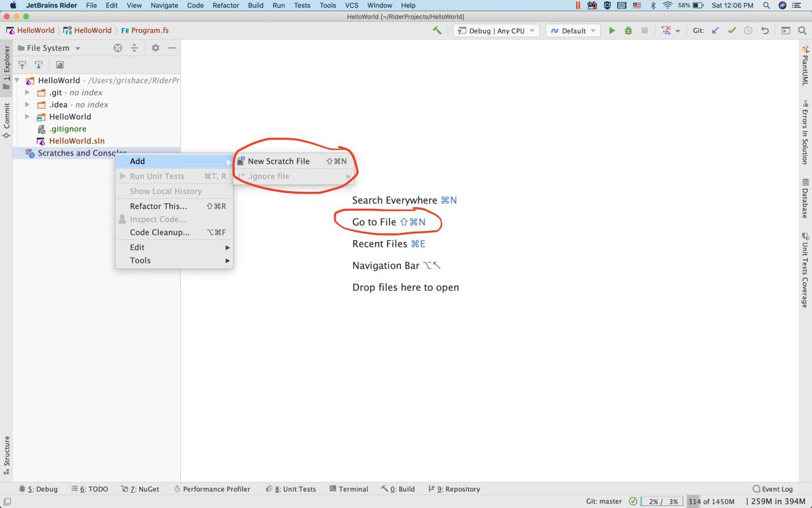Open the 8: Unit Tests tool window
812x508 pixels.
291,489
